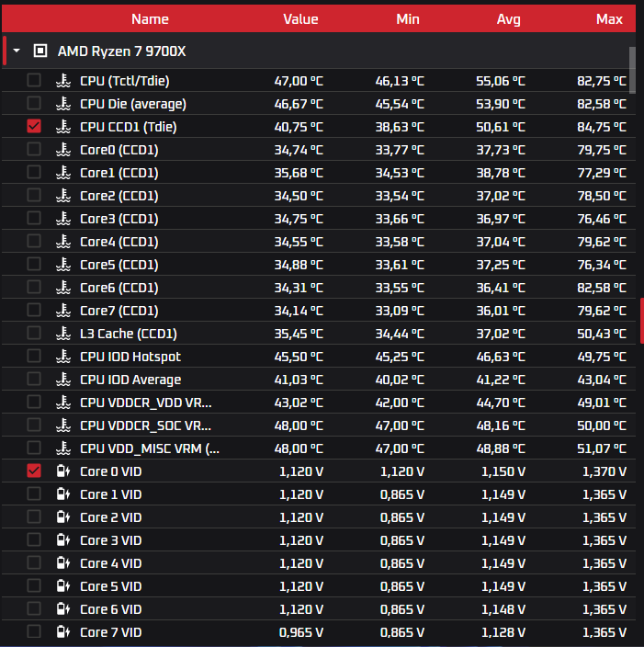Collapse the AMD Ryzen 7 9700X group

17,51
